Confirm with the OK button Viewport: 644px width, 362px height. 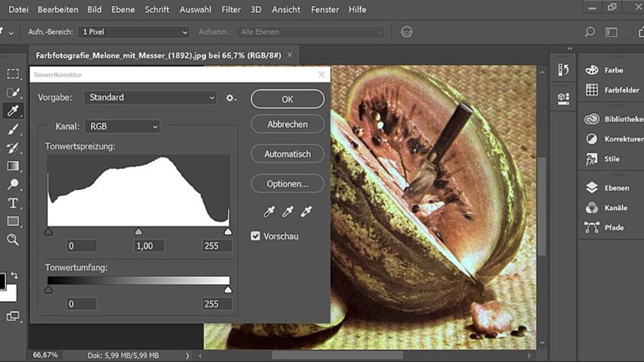(288, 99)
